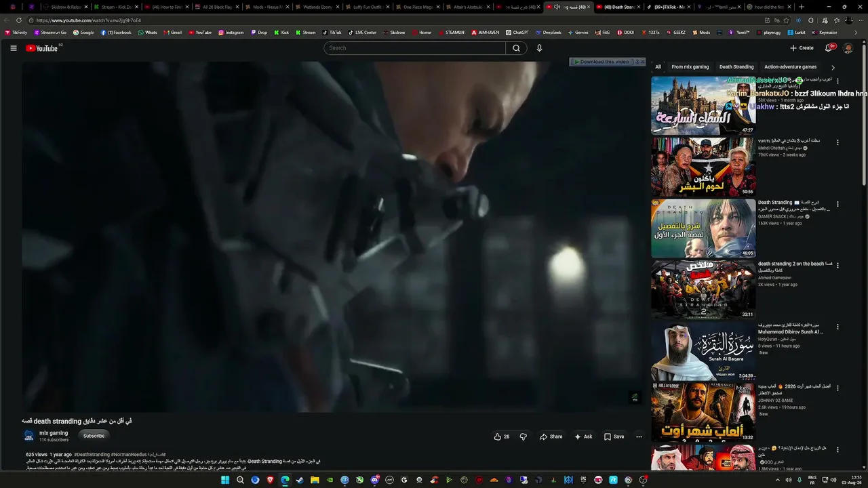Select the All filter chip

tap(658, 67)
